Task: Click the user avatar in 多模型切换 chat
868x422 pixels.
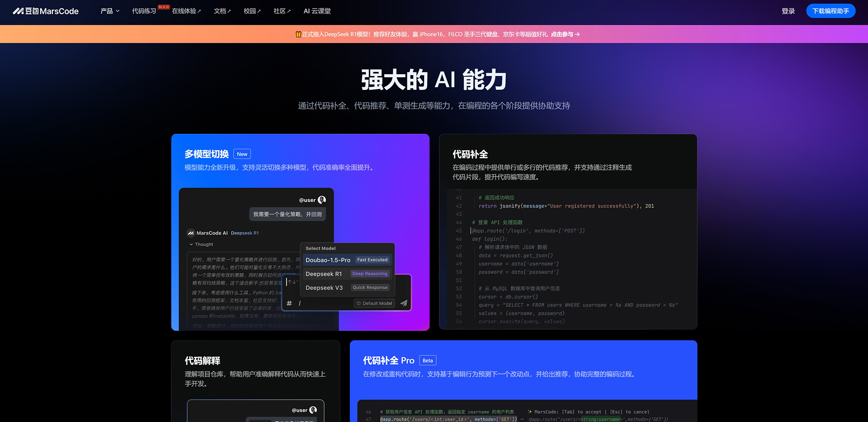Action: pyautogui.click(x=322, y=200)
